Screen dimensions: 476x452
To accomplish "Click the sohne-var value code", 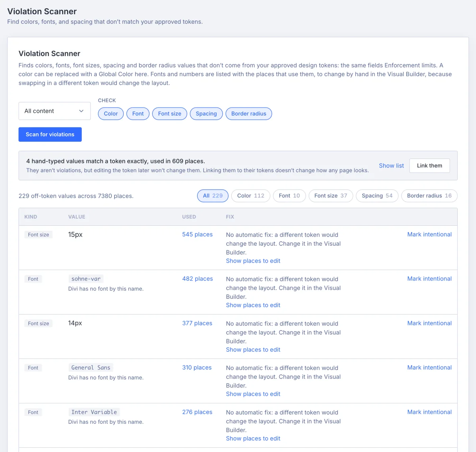I will pyautogui.click(x=86, y=279).
